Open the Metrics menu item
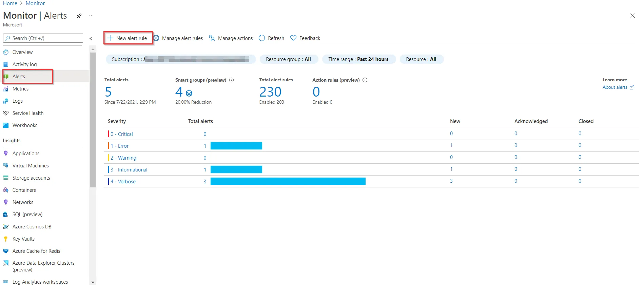Viewport: 644px width, 285px height. point(20,89)
